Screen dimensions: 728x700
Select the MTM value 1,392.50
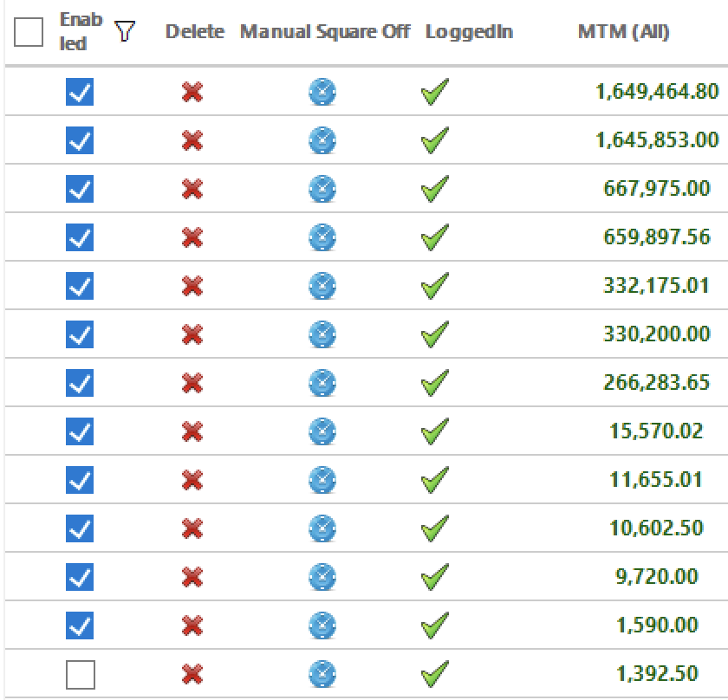click(x=657, y=673)
